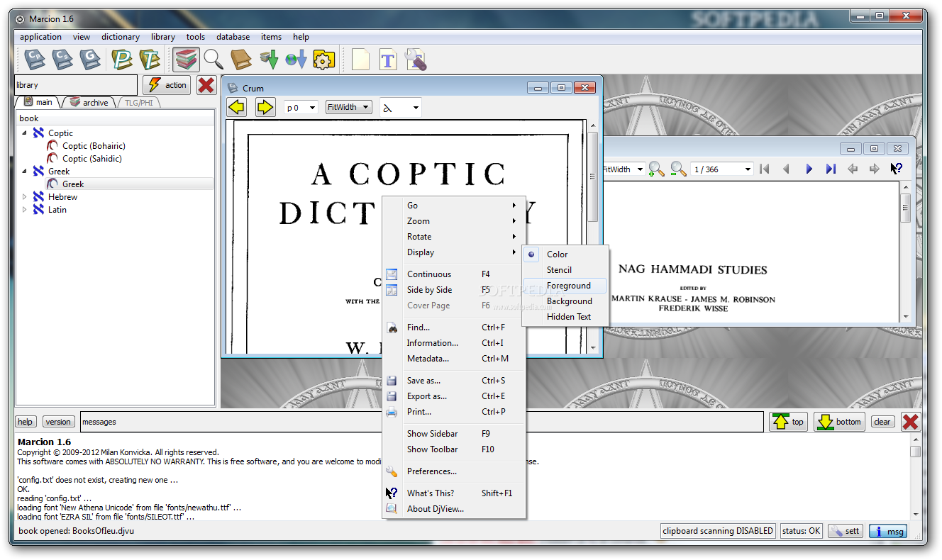Click the top button in messages bar
This screenshot has width=942, height=560.
789,422
